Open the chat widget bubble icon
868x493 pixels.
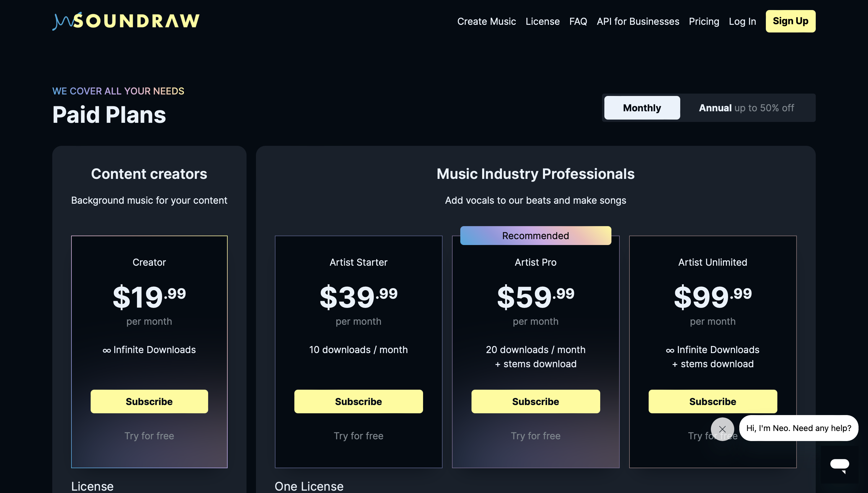[839, 465]
